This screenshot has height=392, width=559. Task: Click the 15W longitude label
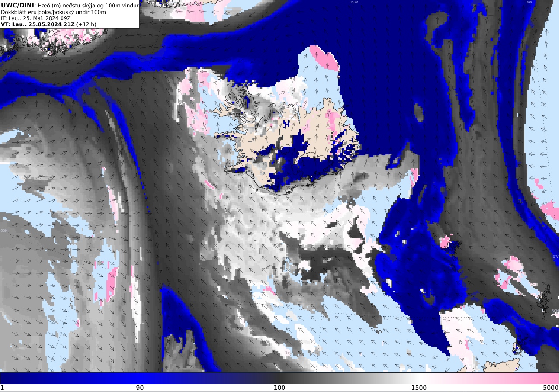353,2
